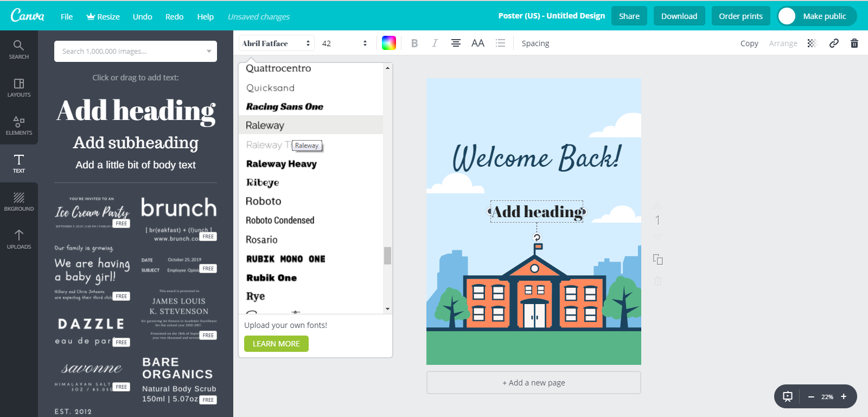Image resolution: width=868 pixels, height=417 pixels.
Task: Toggle uppercase AA formatting
Action: [478, 43]
